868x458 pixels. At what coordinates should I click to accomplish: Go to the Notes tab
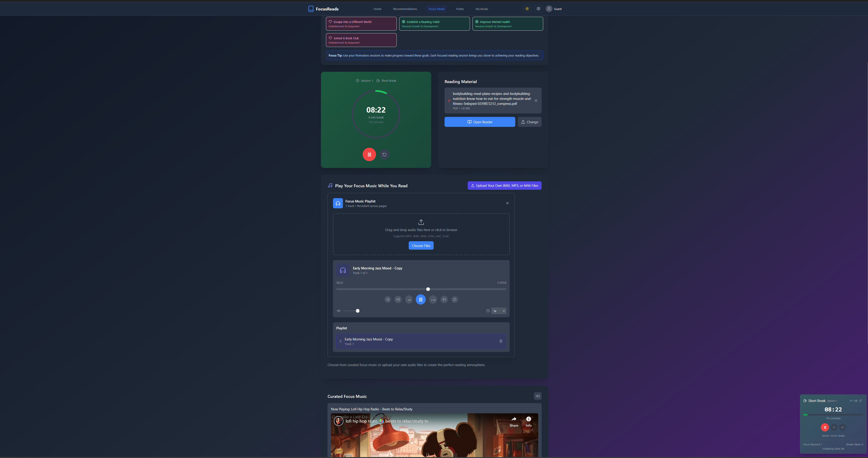460,9
